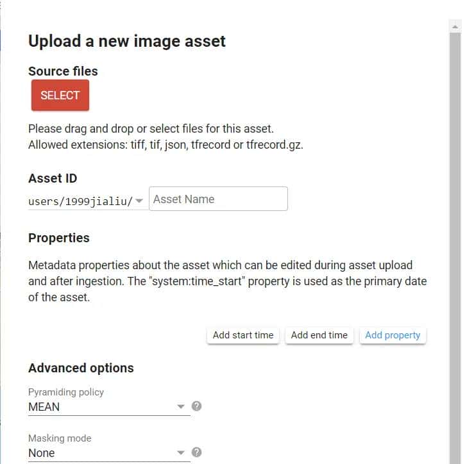
Task: Click the Source files heading
Action: pyautogui.click(x=63, y=71)
